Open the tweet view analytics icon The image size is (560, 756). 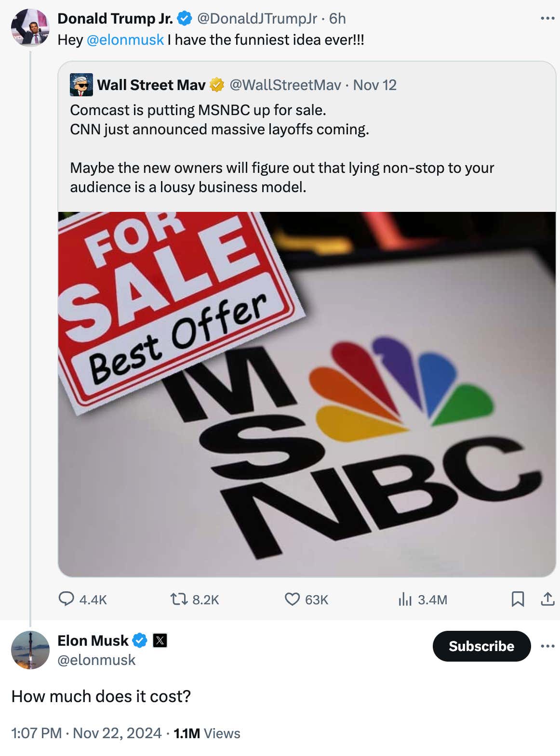(x=405, y=599)
